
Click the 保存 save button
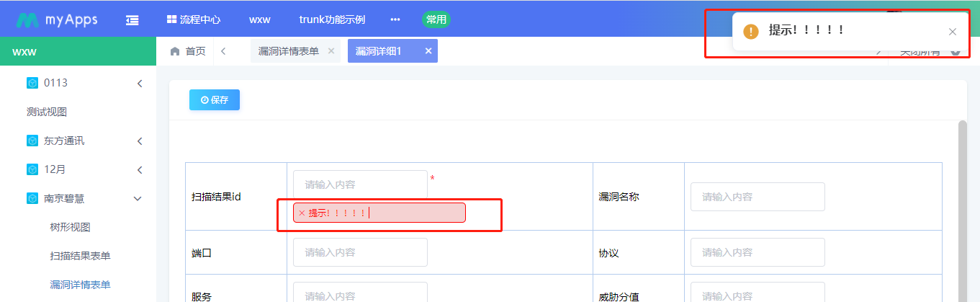coord(215,100)
